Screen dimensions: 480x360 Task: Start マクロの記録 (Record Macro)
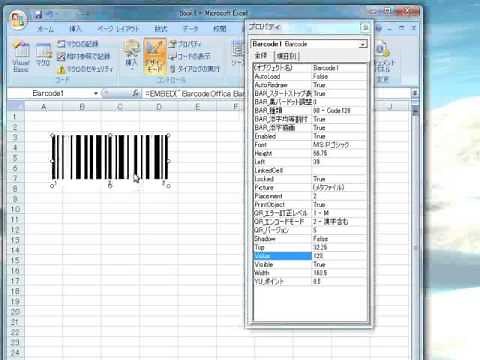(x=78, y=44)
